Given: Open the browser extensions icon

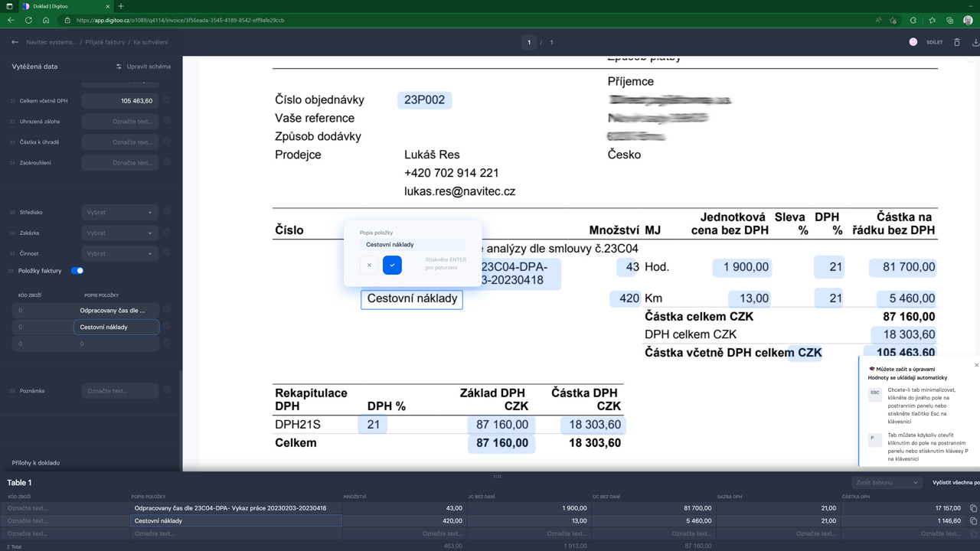Looking at the screenshot, I should (x=913, y=21).
